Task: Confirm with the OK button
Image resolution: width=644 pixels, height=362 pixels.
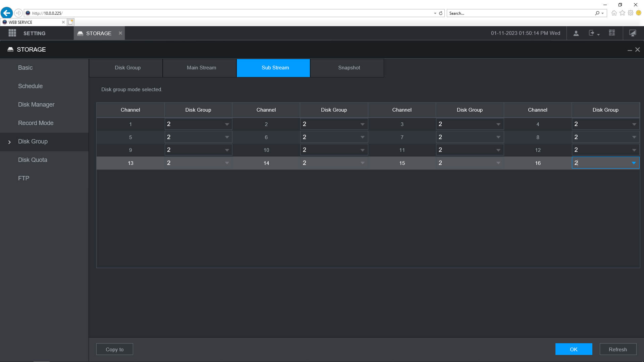Action: [574, 349]
